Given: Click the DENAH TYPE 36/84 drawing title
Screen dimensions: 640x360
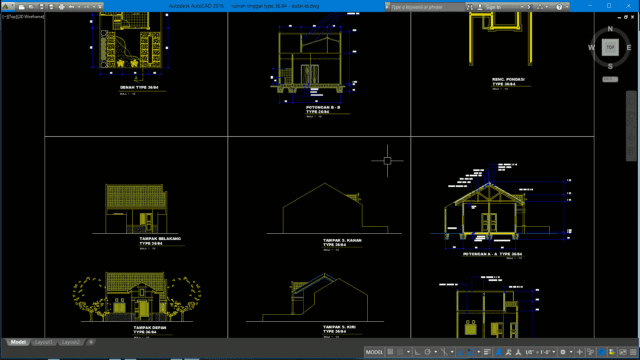Looking at the screenshot, I should point(139,87).
